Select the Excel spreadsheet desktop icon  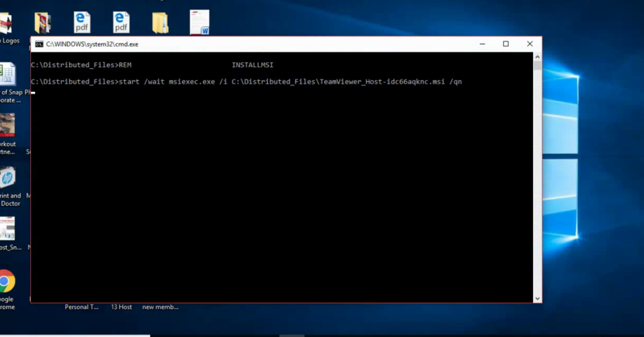7,74
